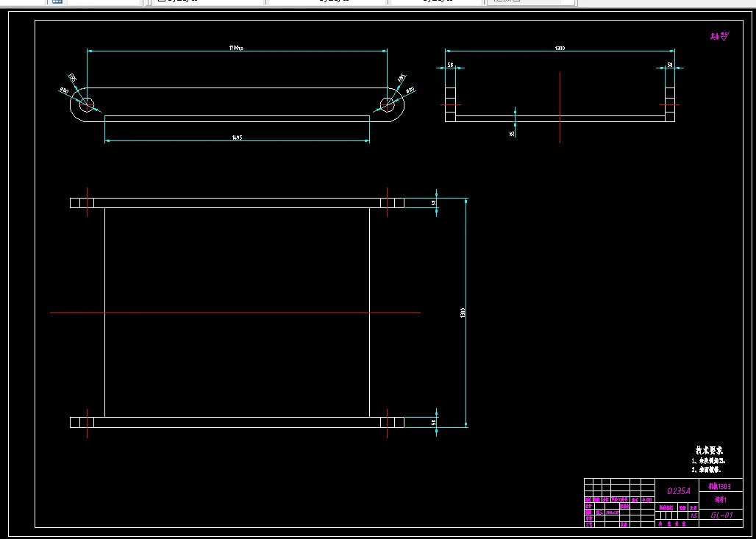Click the Q235A material cell
Viewport: 756px width, 539px height.
tap(678, 491)
